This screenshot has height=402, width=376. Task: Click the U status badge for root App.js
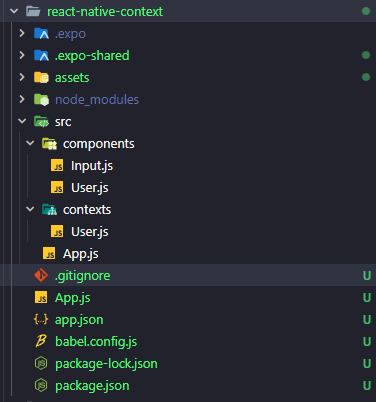[367, 298]
